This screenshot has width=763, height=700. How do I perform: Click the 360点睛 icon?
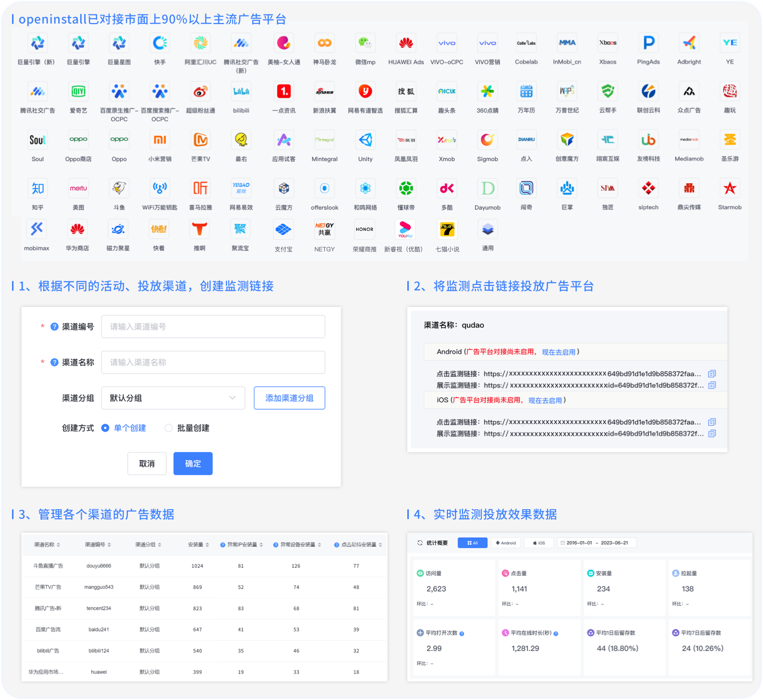click(x=487, y=92)
